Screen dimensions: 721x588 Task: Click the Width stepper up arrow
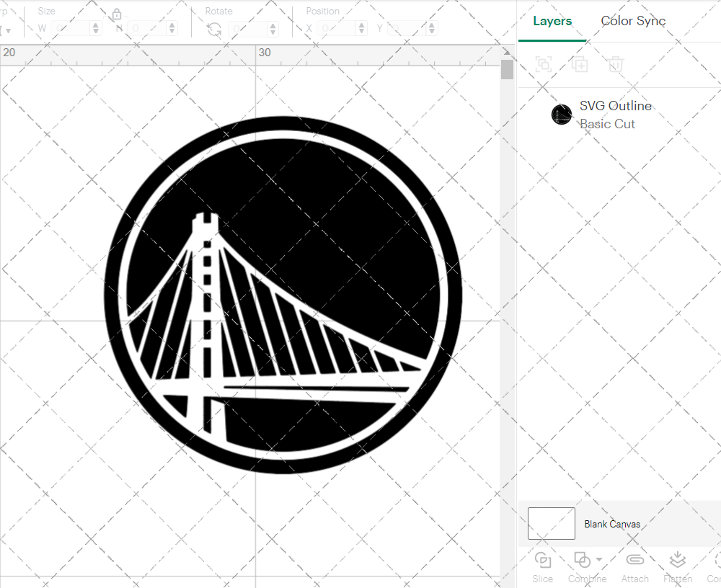tap(97, 24)
